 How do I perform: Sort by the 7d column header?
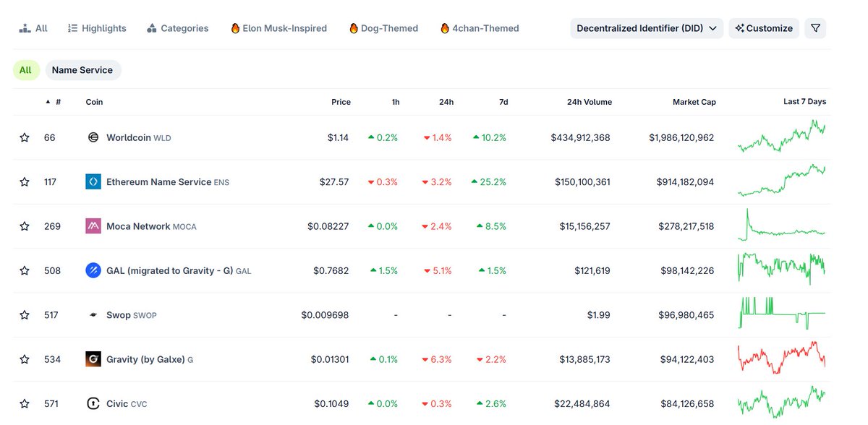point(503,102)
